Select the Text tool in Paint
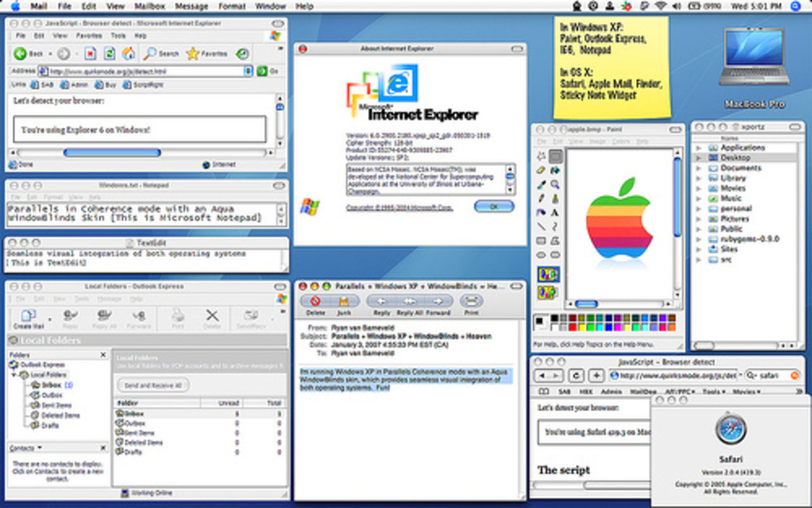 pos(553,211)
